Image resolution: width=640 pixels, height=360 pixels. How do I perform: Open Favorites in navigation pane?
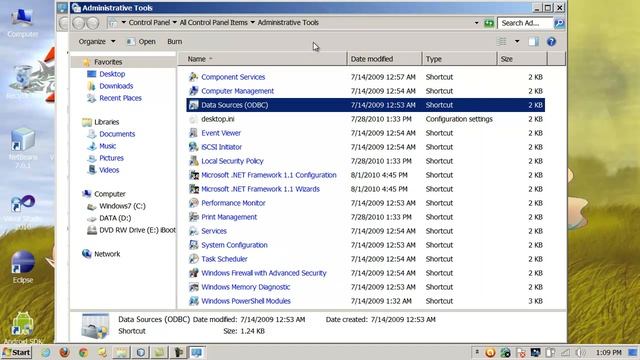pyautogui.click(x=108, y=62)
